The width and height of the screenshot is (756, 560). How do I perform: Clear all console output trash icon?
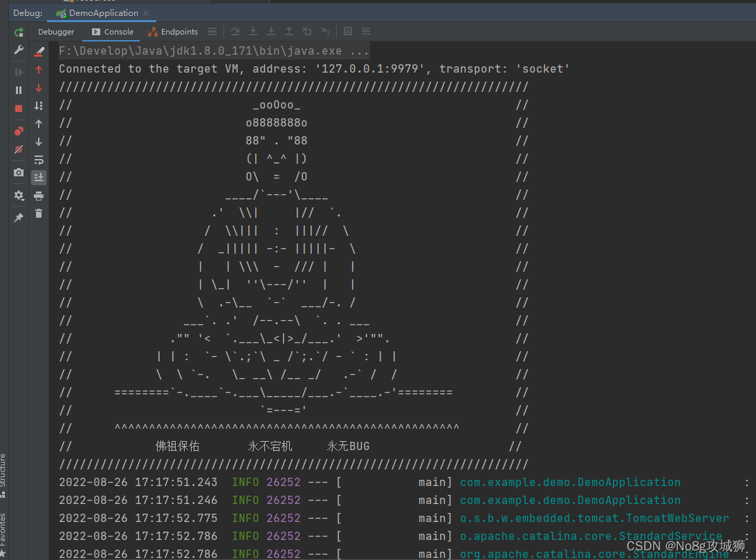point(39,214)
